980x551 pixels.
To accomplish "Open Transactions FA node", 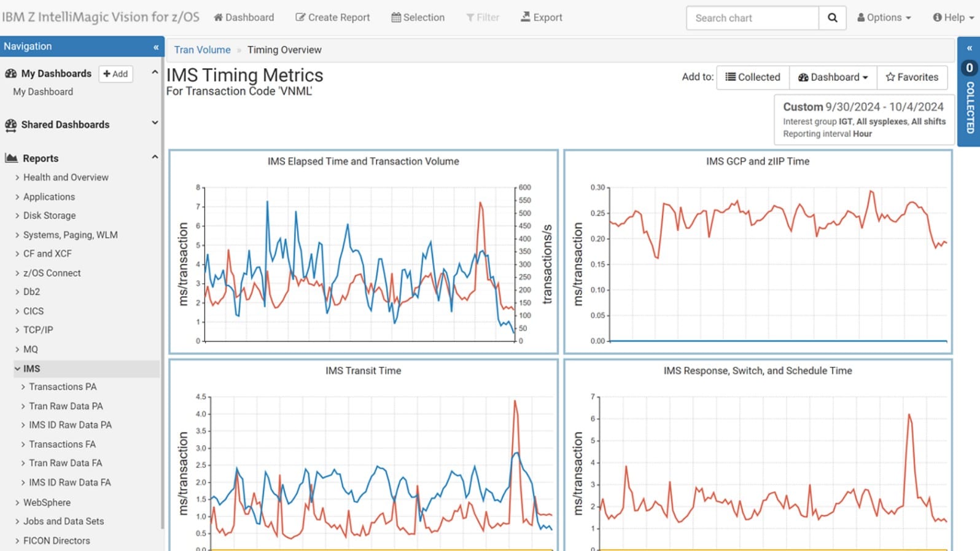I will 62,444.
